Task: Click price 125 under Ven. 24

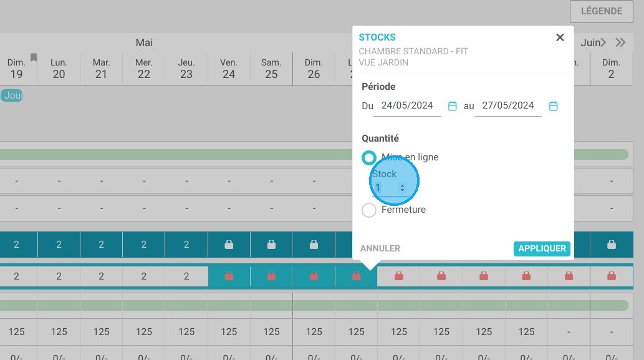Action: 229,332
